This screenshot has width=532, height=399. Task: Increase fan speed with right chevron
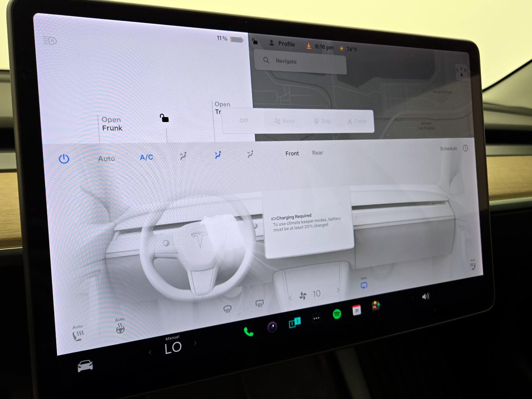338,290
